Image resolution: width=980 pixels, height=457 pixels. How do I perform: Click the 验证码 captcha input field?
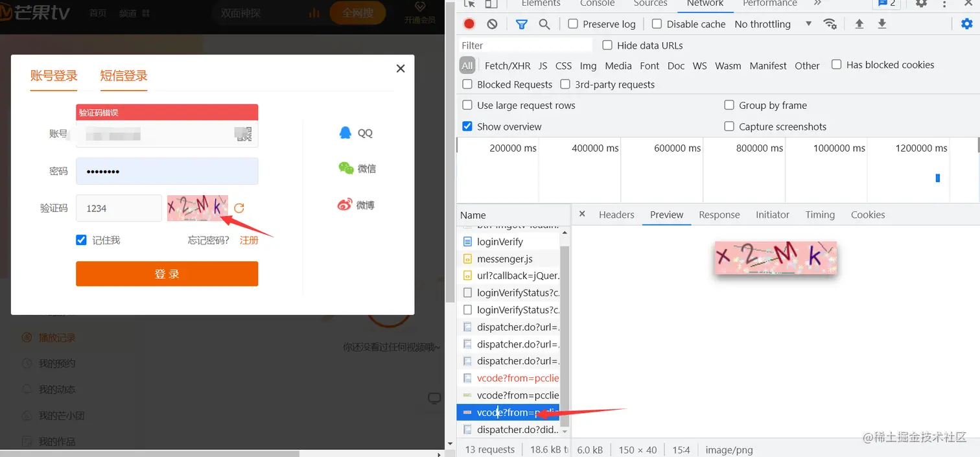point(119,208)
